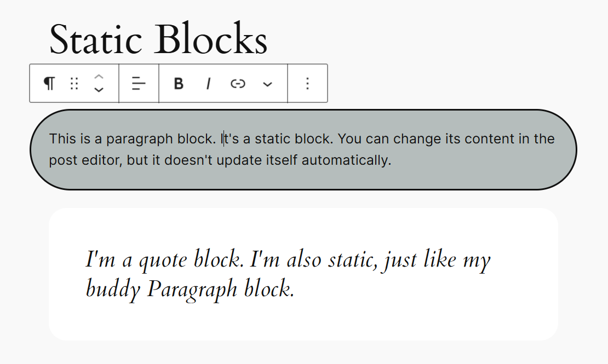
Task: Open the block options three-dot menu
Action: click(x=308, y=83)
